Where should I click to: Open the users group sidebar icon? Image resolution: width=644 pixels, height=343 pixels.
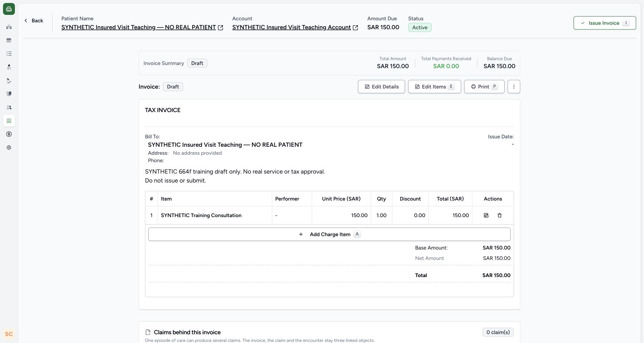[x=9, y=107]
